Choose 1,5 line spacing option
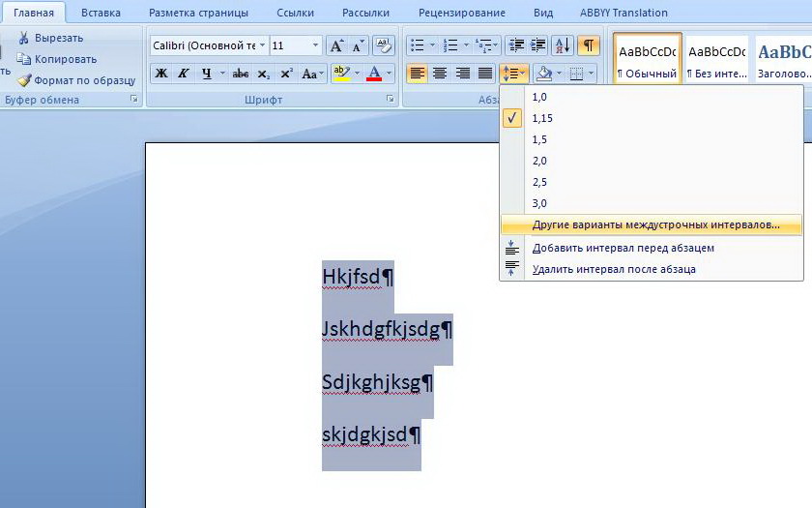 pyautogui.click(x=539, y=139)
